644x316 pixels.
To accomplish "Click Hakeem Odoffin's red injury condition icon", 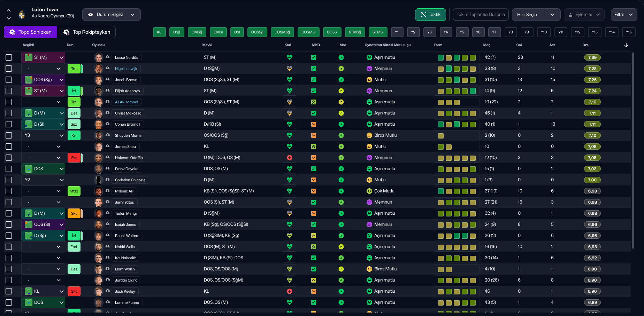I will click(289, 158).
